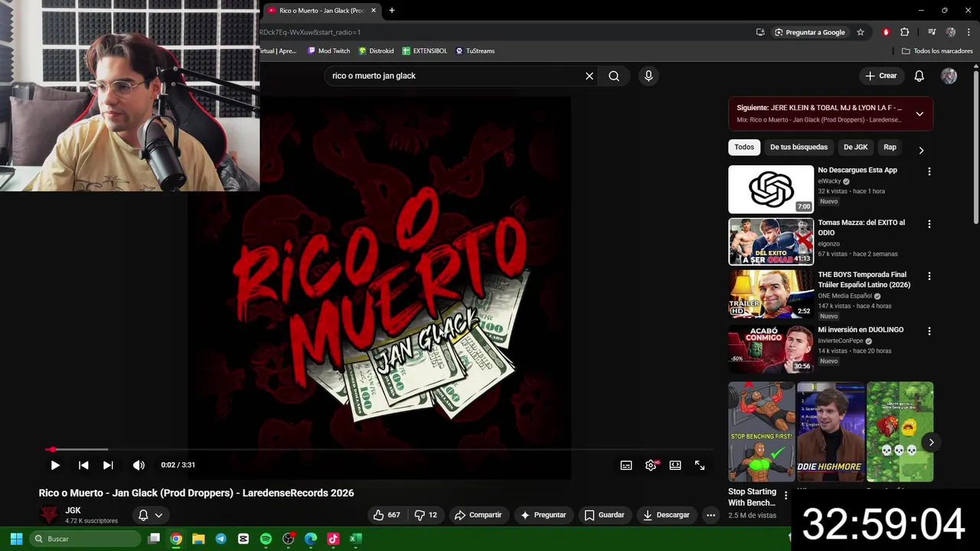Like the video with 667 likes

pyautogui.click(x=387, y=515)
